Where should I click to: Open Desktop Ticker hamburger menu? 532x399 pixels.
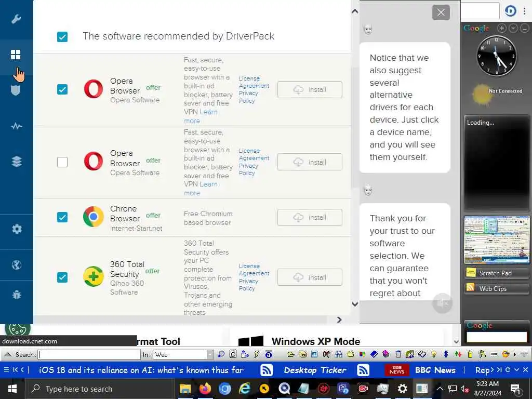(6, 370)
